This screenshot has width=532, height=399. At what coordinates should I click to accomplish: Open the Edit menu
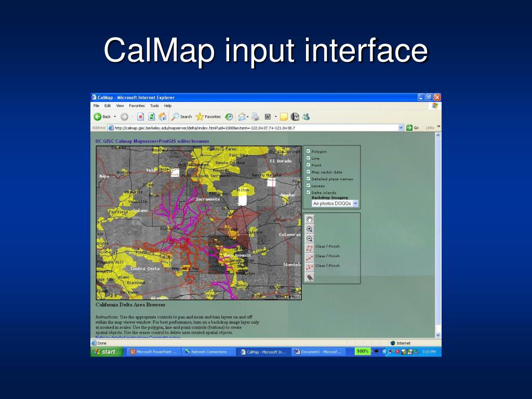[x=108, y=106]
